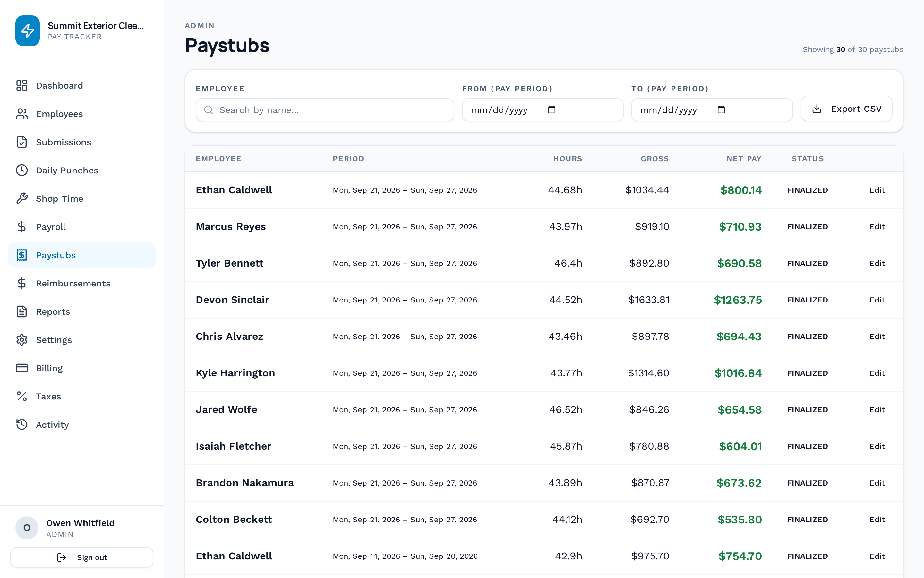
Task: Click the Paystubs receipt icon
Action: tap(22, 255)
